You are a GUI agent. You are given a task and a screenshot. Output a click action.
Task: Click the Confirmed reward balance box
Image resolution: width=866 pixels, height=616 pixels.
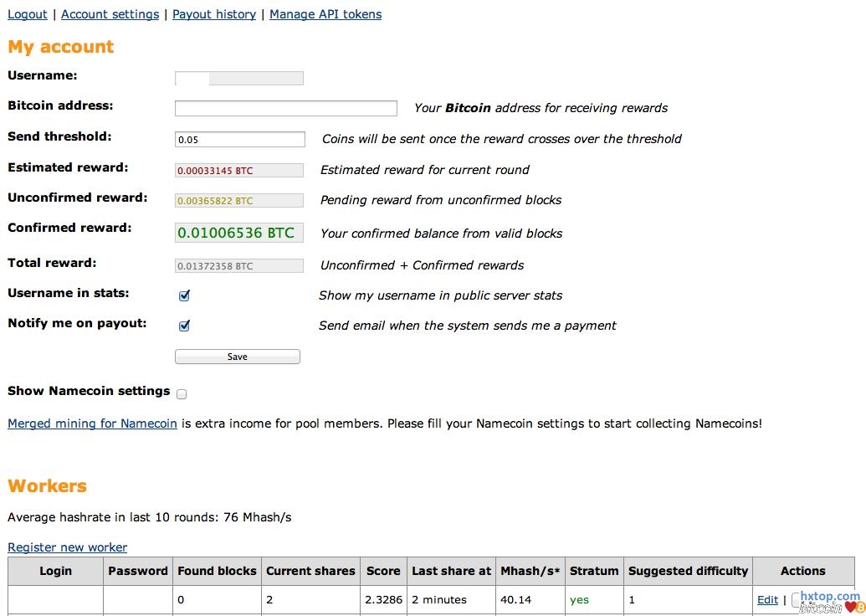click(x=238, y=233)
